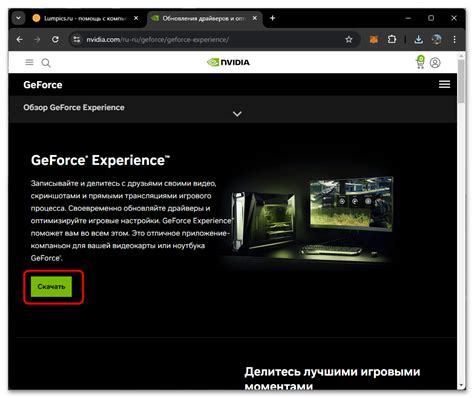
Task: Open the NVIDIA site search icon
Action: pos(46,63)
